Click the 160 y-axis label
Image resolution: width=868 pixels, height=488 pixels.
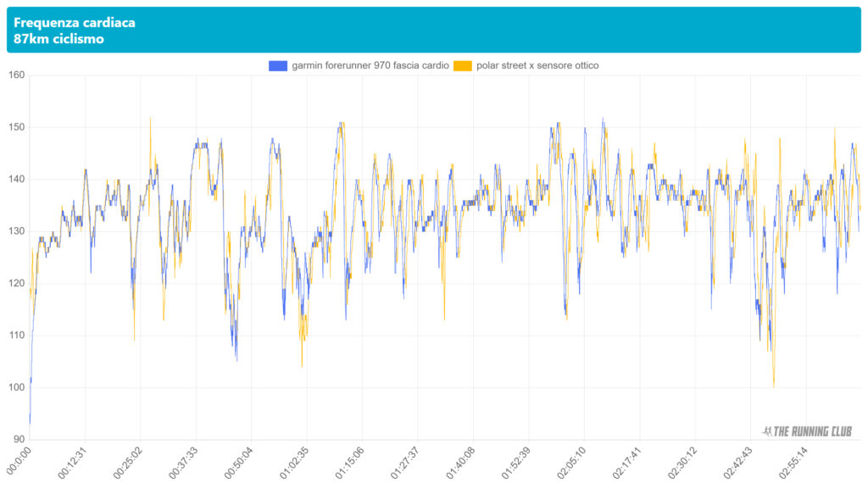17,75
